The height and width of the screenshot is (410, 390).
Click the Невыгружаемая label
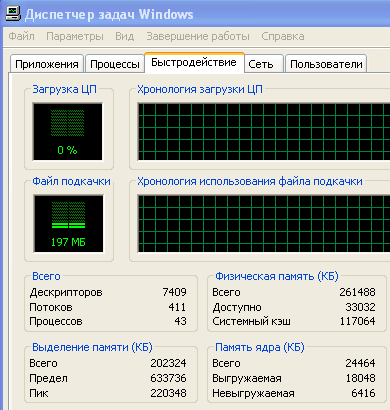click(253, 393)
